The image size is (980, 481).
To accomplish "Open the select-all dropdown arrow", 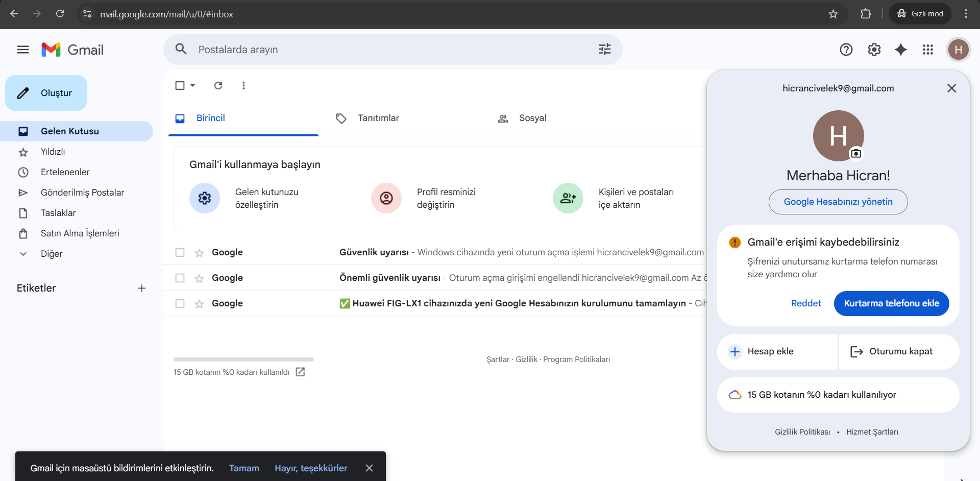I will (193, 85).
